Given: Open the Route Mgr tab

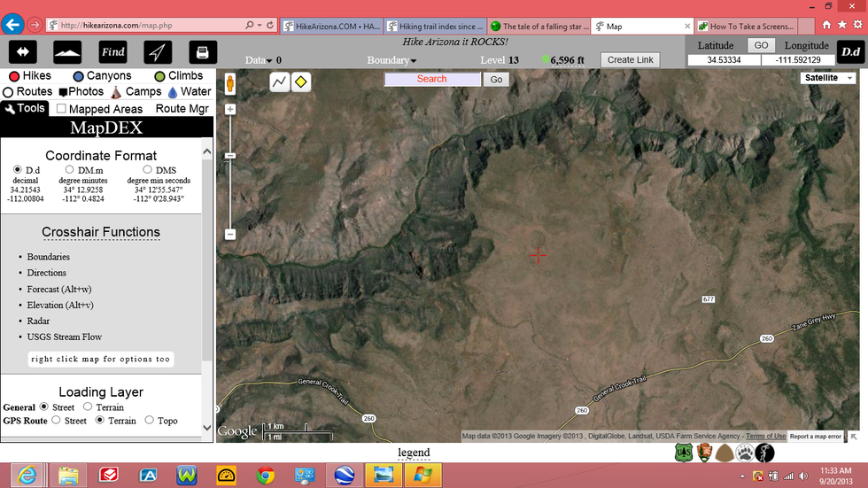Looking at the screenshot, I should tap(182, 108).
